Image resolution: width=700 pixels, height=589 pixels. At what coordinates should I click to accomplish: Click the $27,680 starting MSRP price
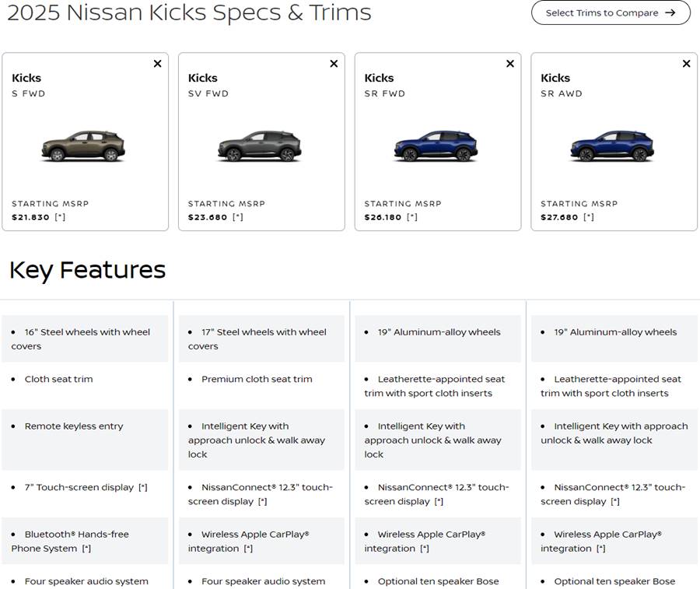coord(559,217)
